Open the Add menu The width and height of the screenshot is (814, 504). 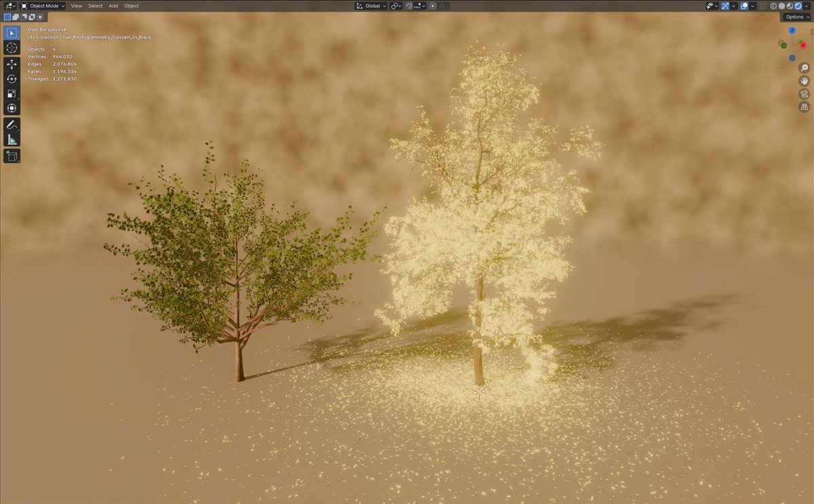click(x=113, y=5)
